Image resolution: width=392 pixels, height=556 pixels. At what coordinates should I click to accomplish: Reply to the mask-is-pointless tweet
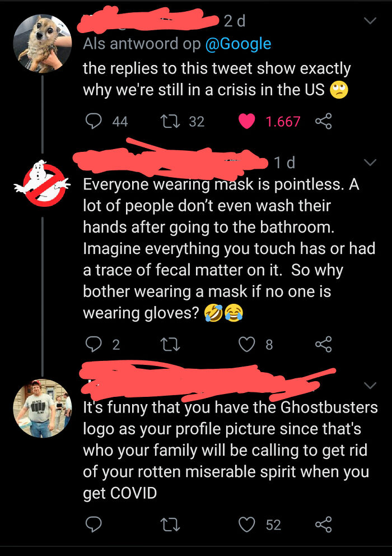click(94, 344)
